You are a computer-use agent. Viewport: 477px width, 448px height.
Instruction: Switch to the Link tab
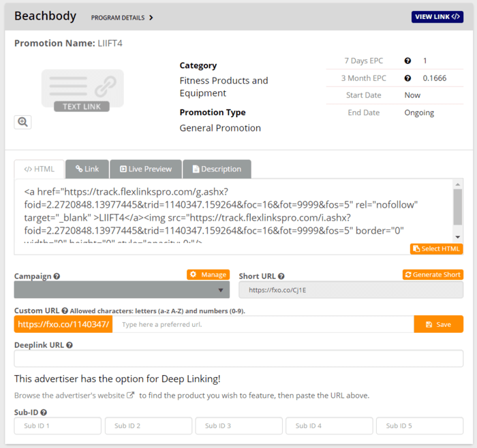(87, 169)
